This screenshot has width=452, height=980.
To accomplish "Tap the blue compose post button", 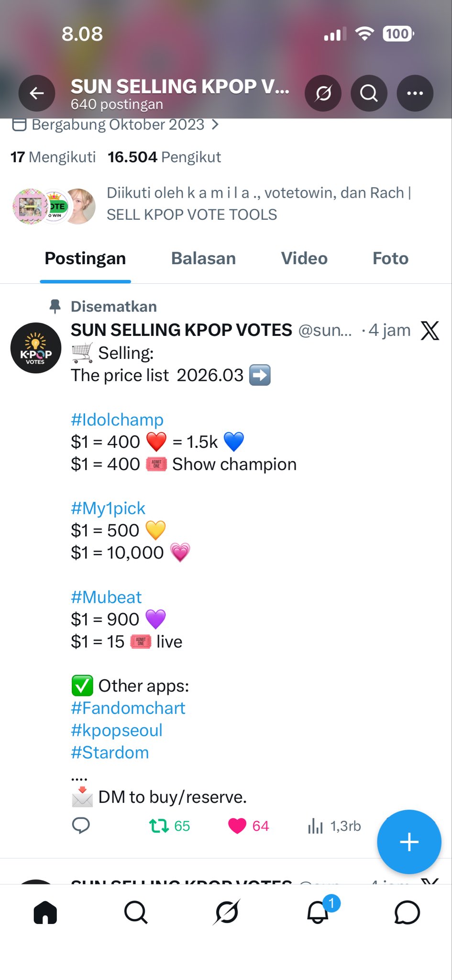I will (x=409, y=842).
